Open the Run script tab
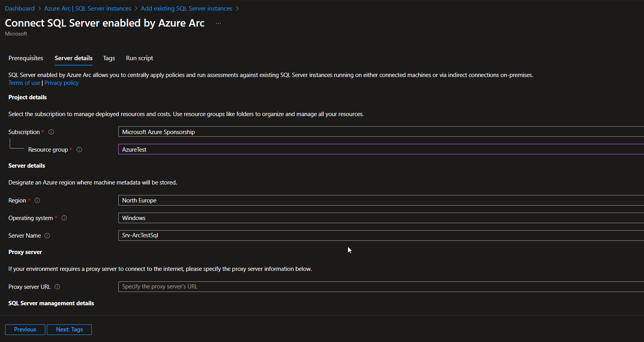 (x=139, y=58)
